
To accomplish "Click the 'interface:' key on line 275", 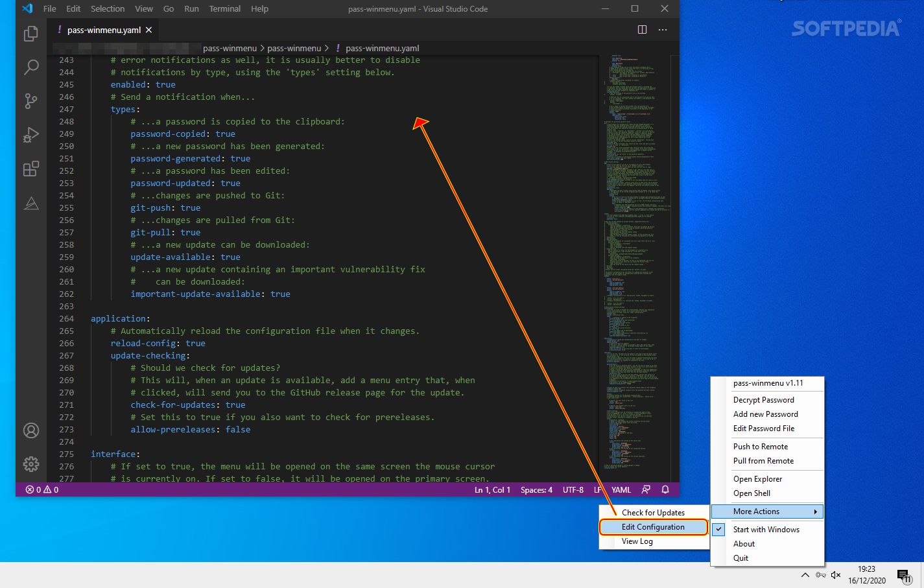I will point(115,454).
